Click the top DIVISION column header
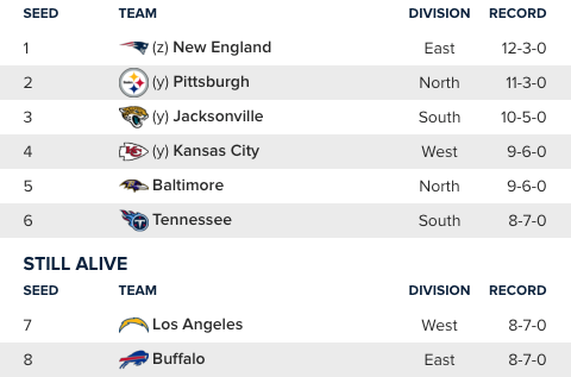Image resolution: width=571 pixels, height=377 pixels. [x=439, y=13]
